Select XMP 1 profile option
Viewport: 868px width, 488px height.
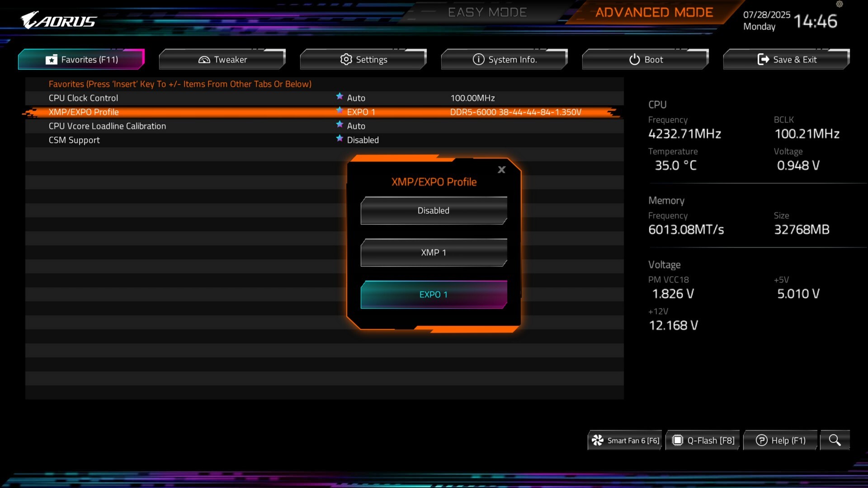tap(434, 253)
